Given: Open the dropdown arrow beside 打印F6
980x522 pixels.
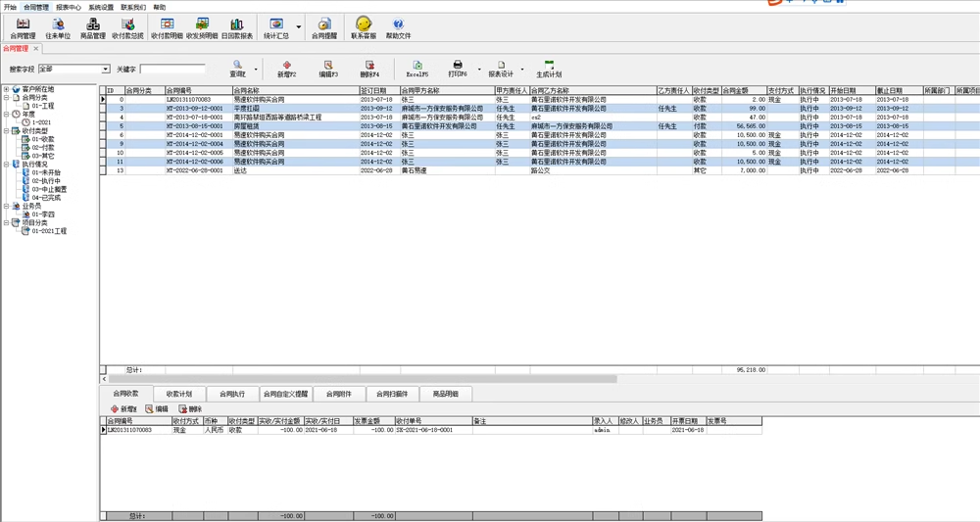Looking at the screenshot, I should coord(479,70).
